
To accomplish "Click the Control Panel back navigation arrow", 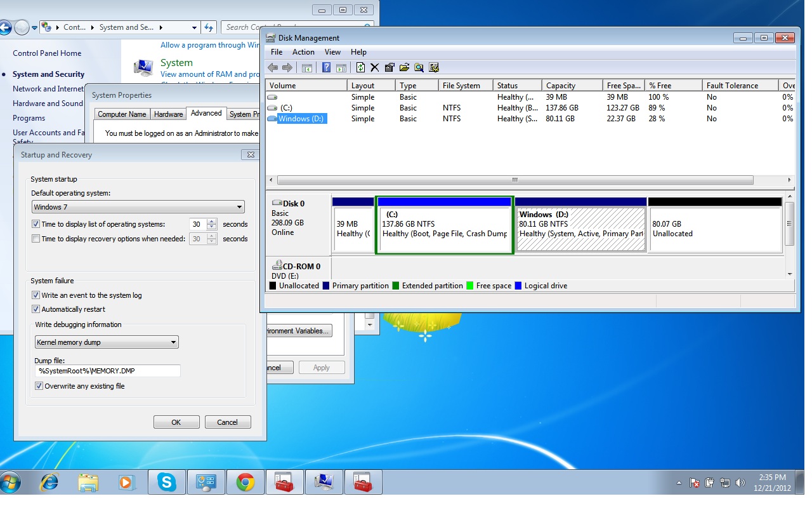I will point(5,27).
